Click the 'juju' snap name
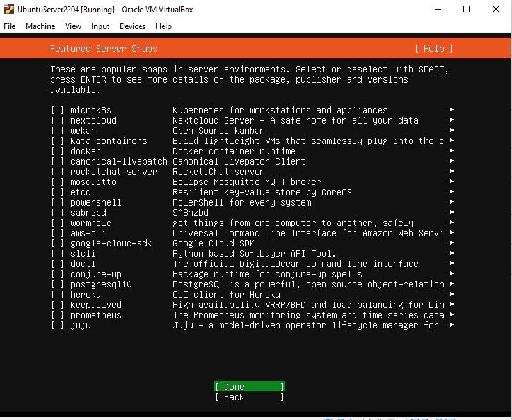Image resolution: width=512 pixels, height=420 pixels. [81, 326]
